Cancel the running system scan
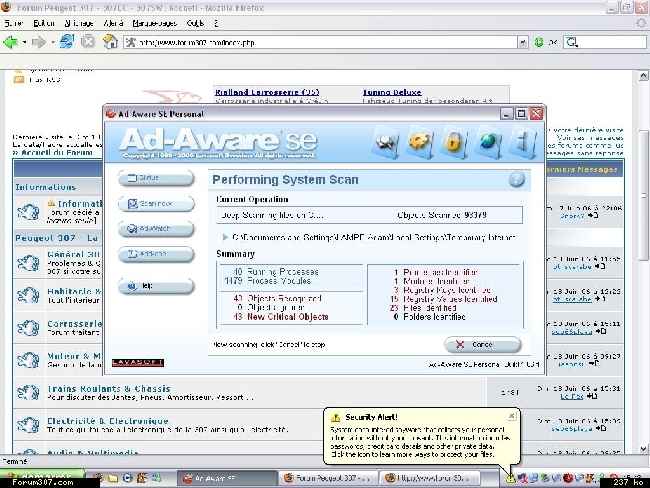 pyautogui.click(x=483, y=345)
